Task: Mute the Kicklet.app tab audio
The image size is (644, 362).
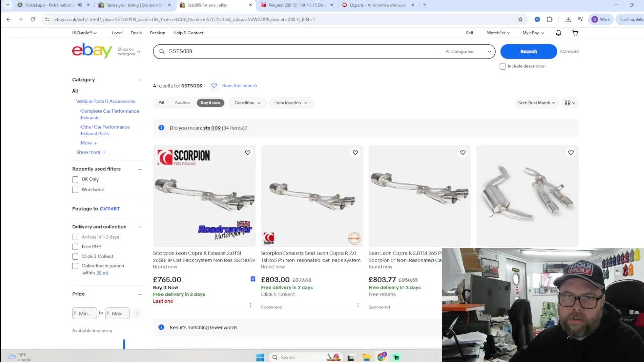Action: [79, 5]
